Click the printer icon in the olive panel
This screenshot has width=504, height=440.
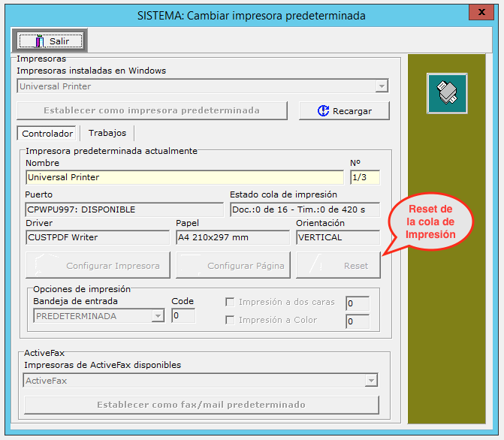pyautogui.click(x=447, y=93)
